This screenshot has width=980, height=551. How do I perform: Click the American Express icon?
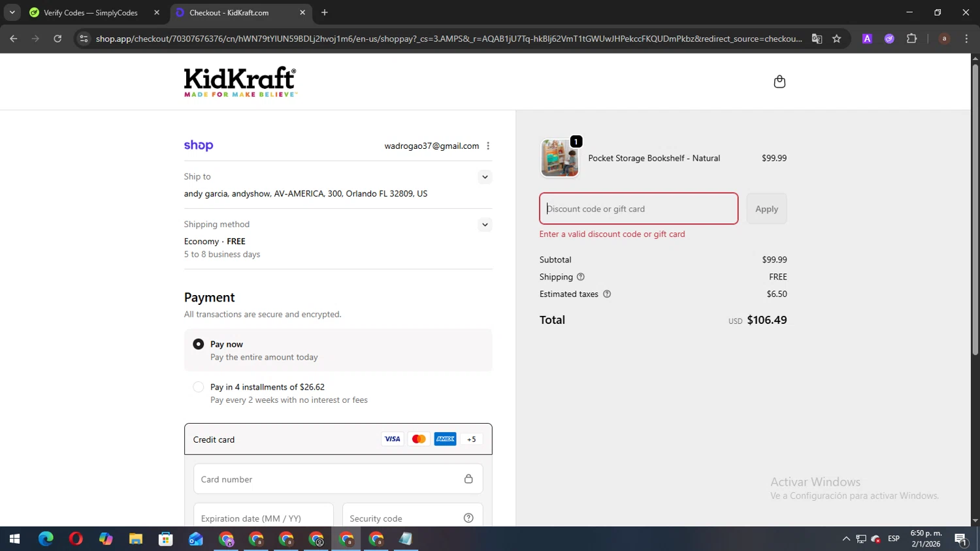pyautogui.click(x=445, y=439)
